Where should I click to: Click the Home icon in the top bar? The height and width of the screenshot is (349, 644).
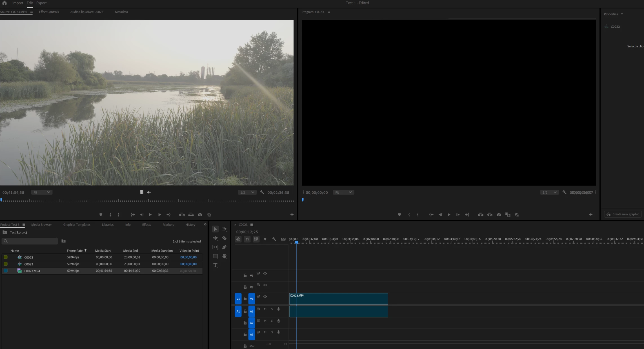(5, 3)
